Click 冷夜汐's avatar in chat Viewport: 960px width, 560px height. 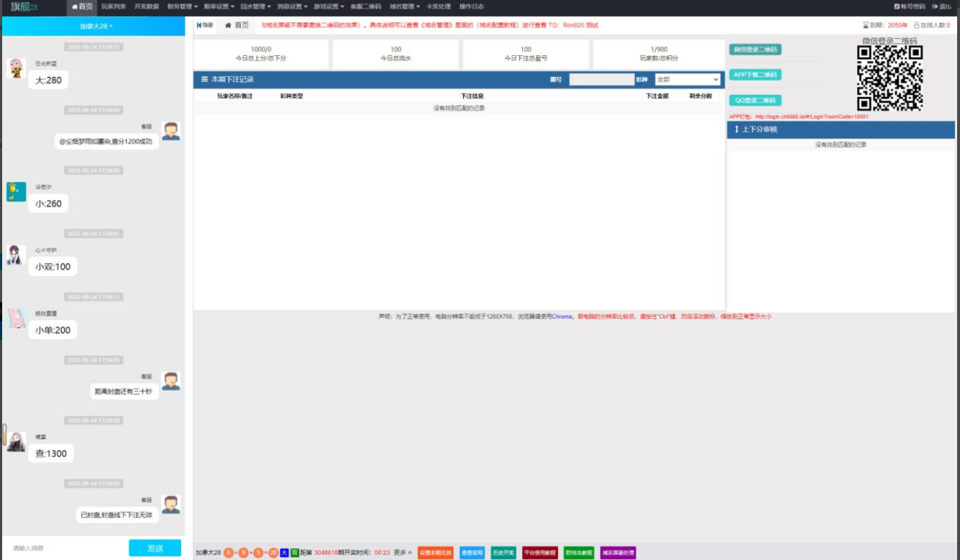(16, 192)
